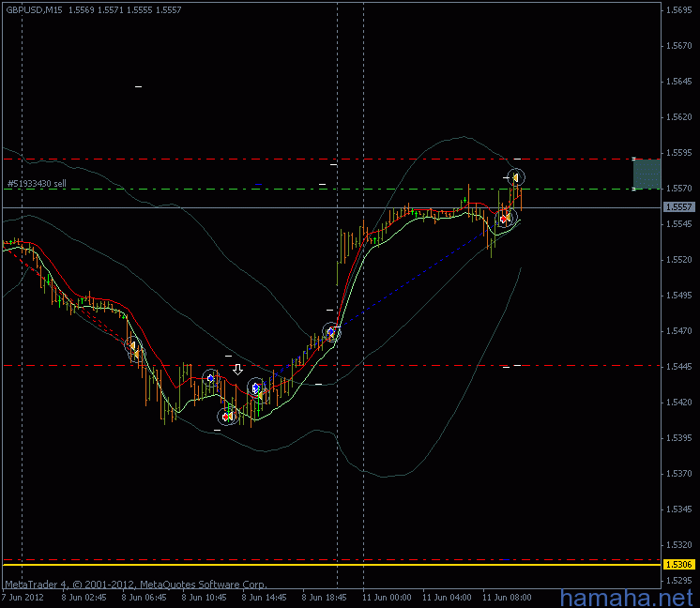The width and height of the screenshot is (700, 608).
Task: Click the 1.5595 price axis label
Action: pyautogui.click(x=679, y=153)
